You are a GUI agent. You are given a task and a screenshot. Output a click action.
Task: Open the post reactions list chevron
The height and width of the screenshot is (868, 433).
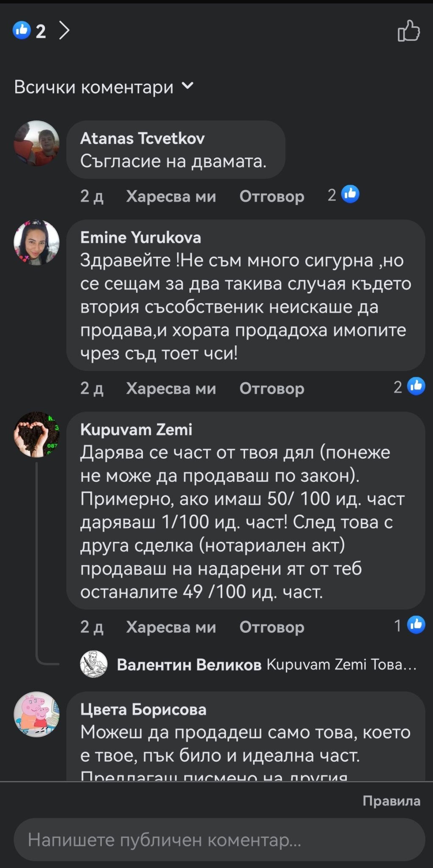point(64,31)
